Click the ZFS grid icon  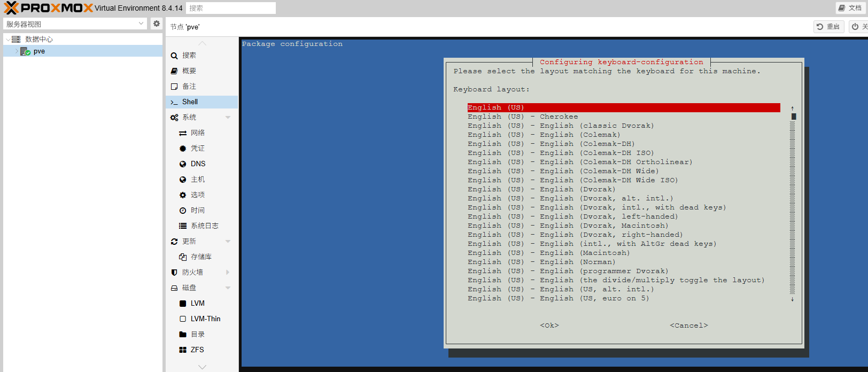click(x=183, y=350)
